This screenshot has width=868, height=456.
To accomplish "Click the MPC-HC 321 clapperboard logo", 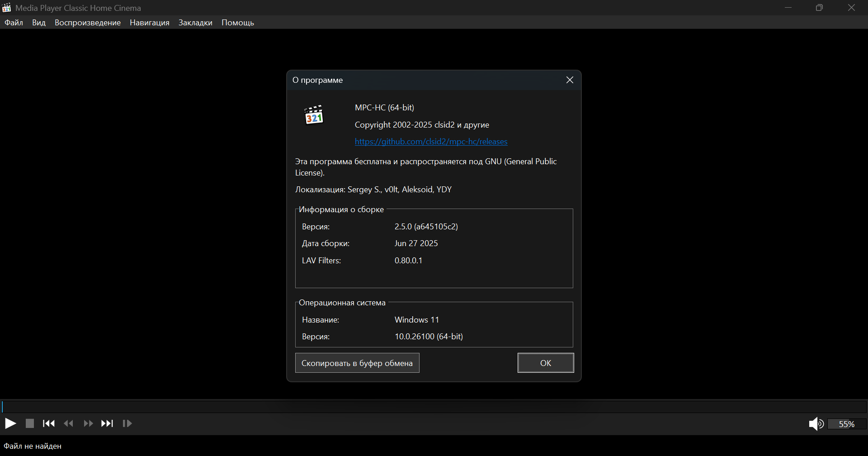I will (314, 114).
